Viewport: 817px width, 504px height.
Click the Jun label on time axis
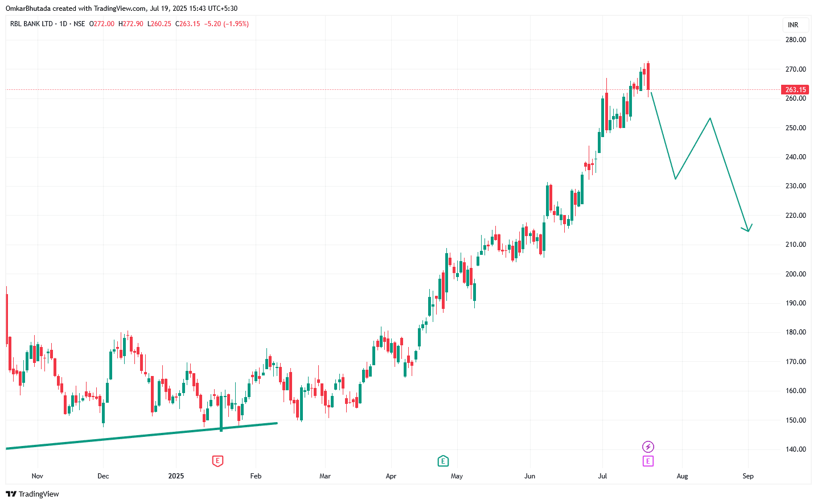[530, 476]
